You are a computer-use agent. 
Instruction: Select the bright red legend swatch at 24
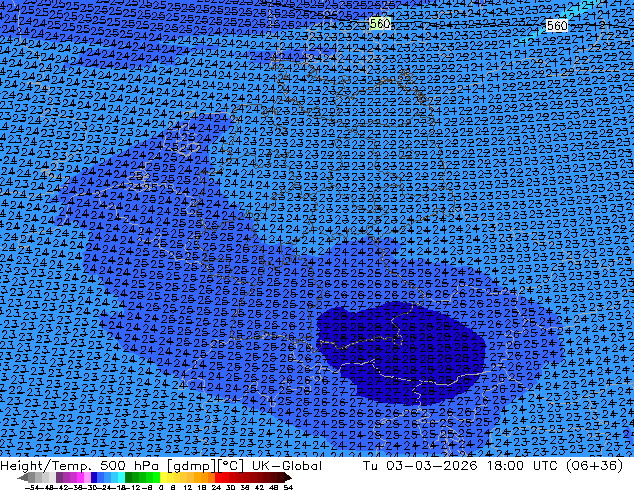[x=218, y=477]
